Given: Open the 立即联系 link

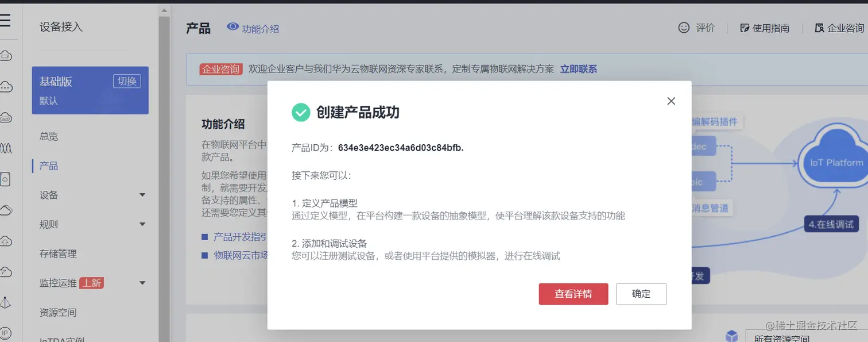Looking at the screenshot, I should coord(579,69).
